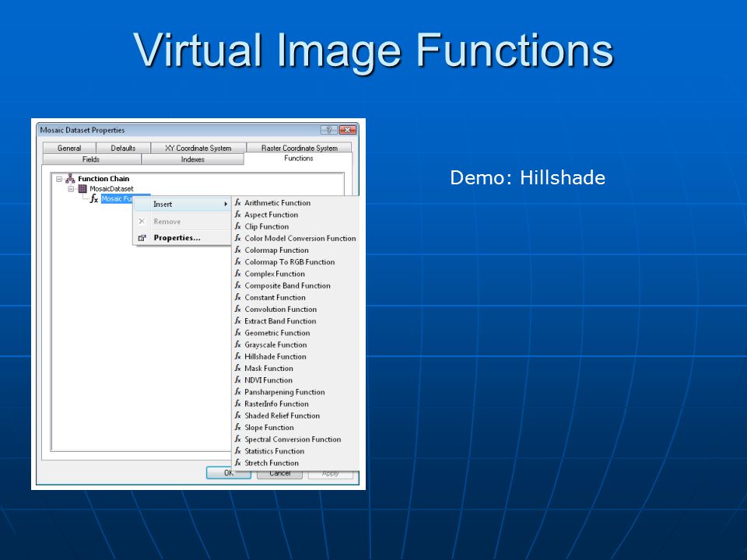Click the OK button
The height and width of the screenshot is (560, 747).
(x=229, y=473)
